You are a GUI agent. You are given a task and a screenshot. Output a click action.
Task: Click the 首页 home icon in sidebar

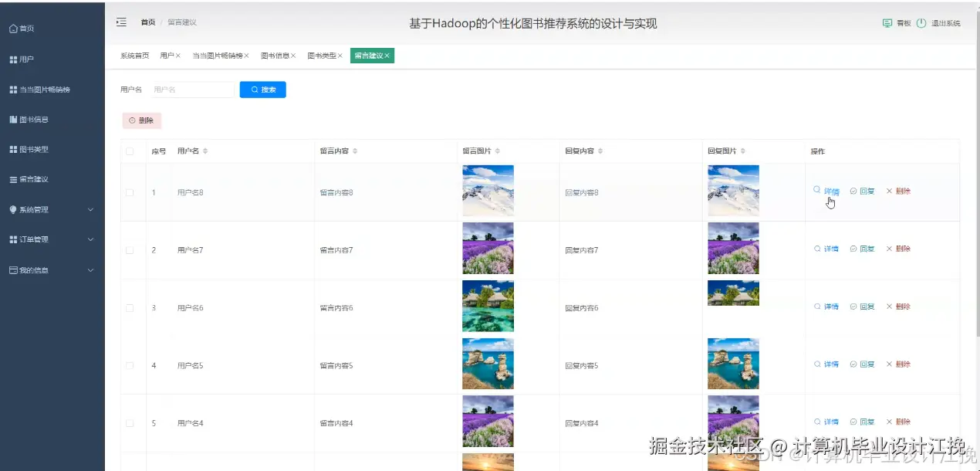point(13,29)
